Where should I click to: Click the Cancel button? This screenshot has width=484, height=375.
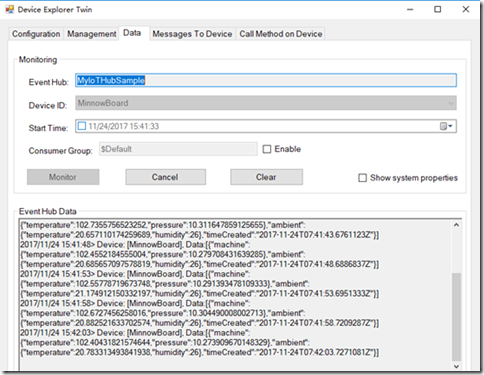coord(165,177)
